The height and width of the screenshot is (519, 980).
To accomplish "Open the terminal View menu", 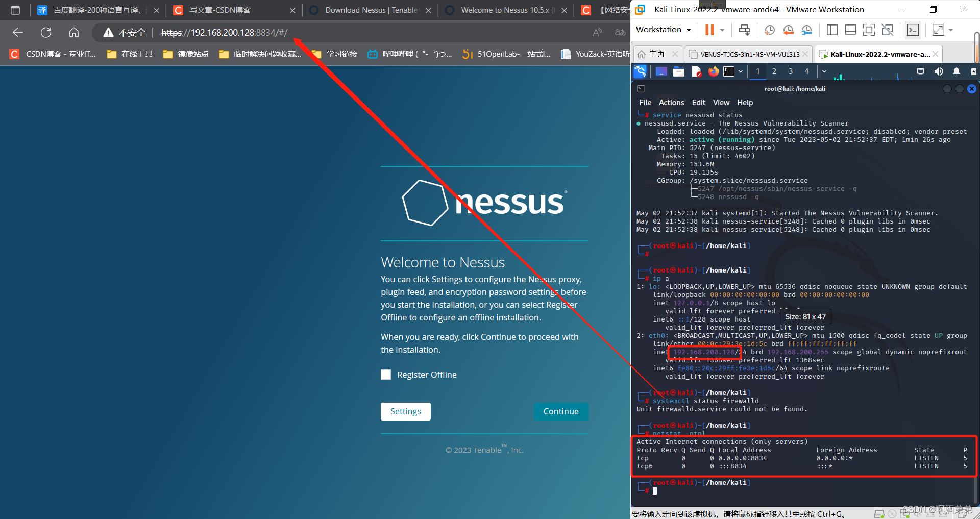I will point(721,103).
